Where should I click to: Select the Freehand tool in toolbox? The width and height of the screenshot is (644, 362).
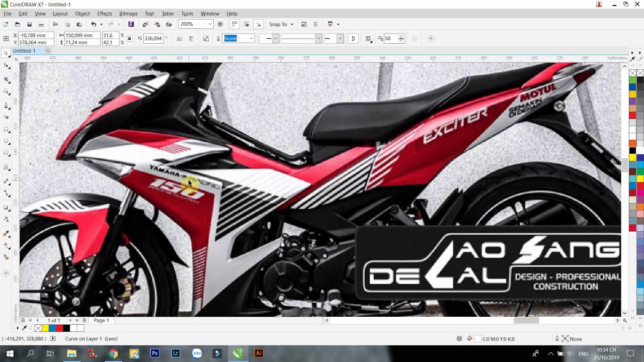(x=6, y=105)
